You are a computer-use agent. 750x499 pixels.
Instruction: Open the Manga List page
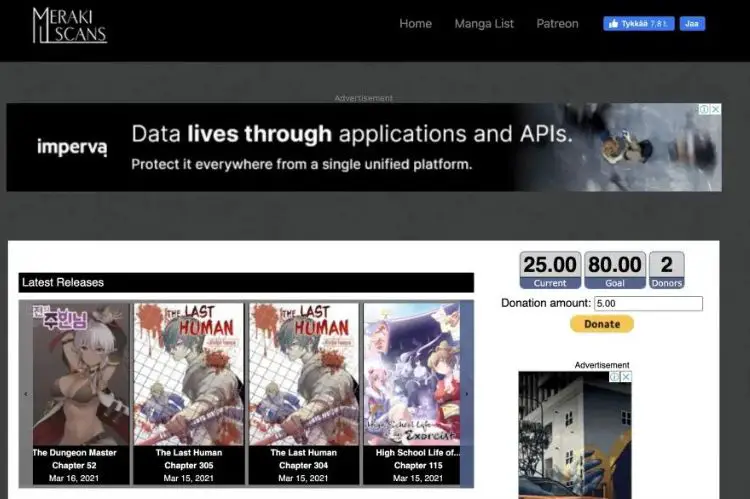(484, 23)
